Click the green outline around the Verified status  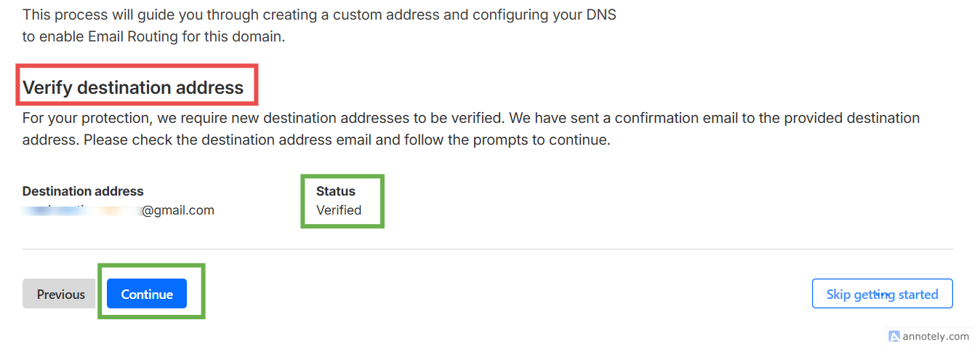coord(382,201)
